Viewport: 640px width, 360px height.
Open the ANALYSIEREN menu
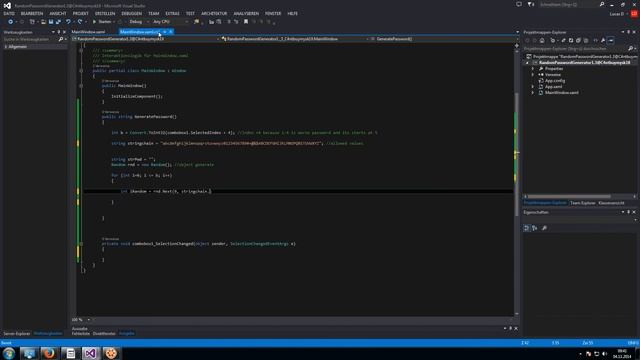click(246, 13)
